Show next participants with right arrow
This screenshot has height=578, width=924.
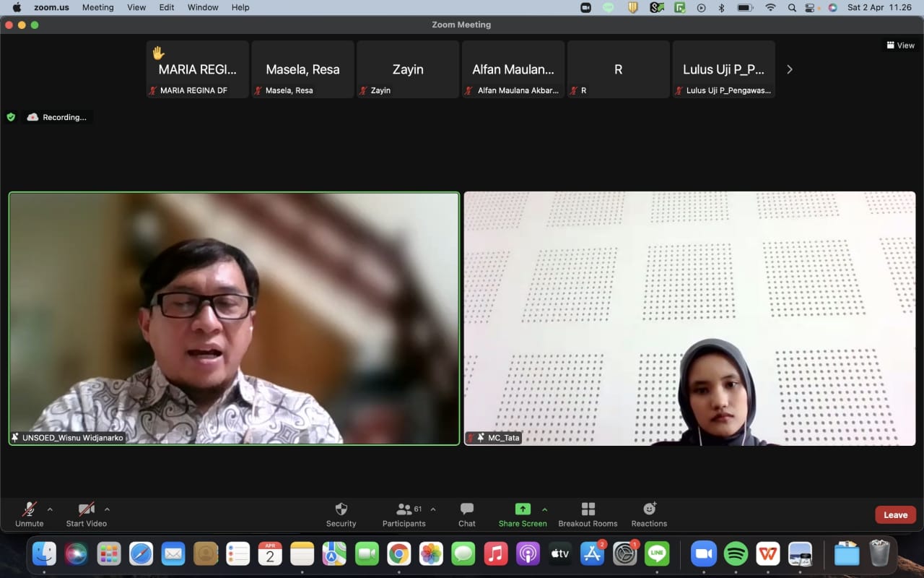click(x=789, y=69)
